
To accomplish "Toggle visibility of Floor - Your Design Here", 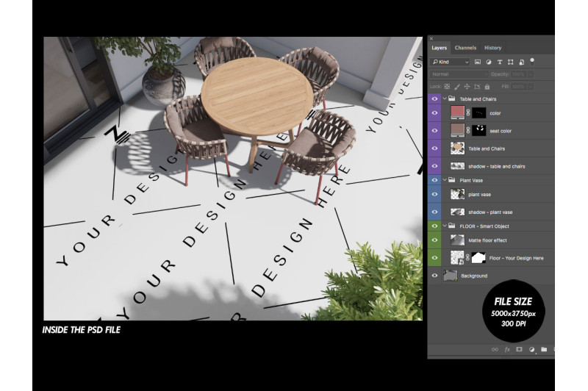I will tap(434, 257).
